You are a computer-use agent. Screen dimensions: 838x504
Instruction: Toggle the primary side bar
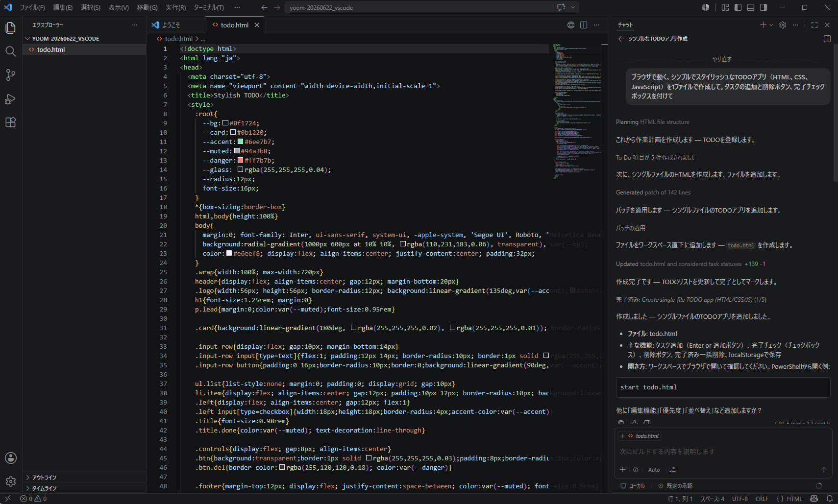738,7
